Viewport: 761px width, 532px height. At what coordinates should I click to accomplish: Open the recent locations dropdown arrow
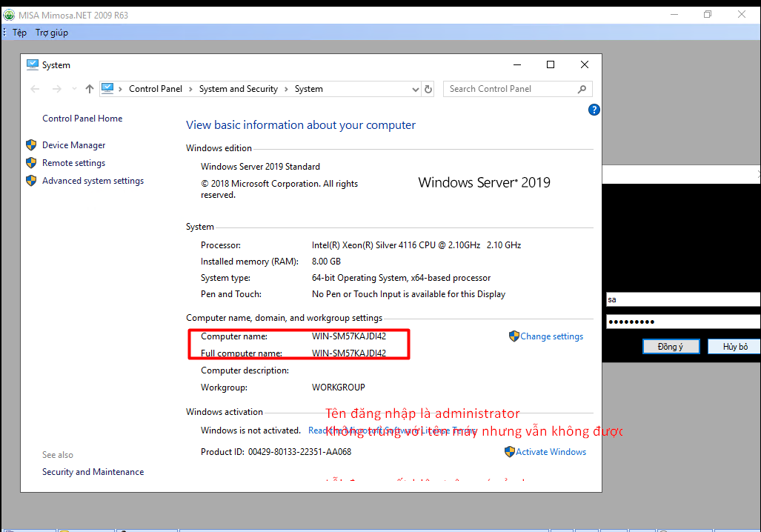pyautogui.click(x=74, y=89)
